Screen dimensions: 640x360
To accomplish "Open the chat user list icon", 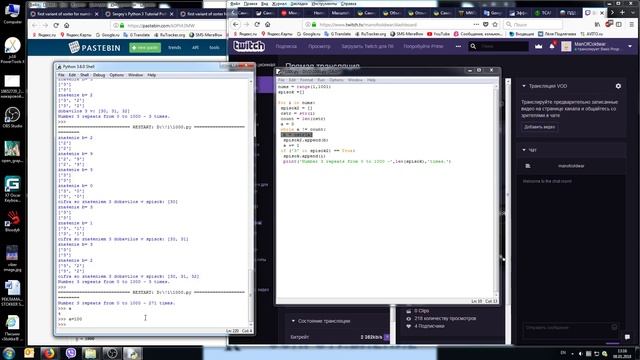I will pos(528,166).
